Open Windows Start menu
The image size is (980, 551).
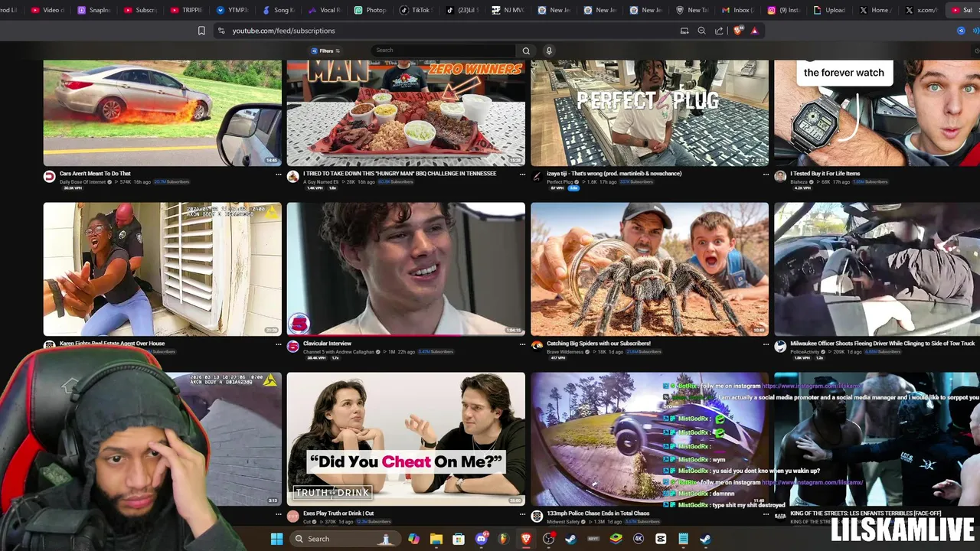click(x=276, y=539)
